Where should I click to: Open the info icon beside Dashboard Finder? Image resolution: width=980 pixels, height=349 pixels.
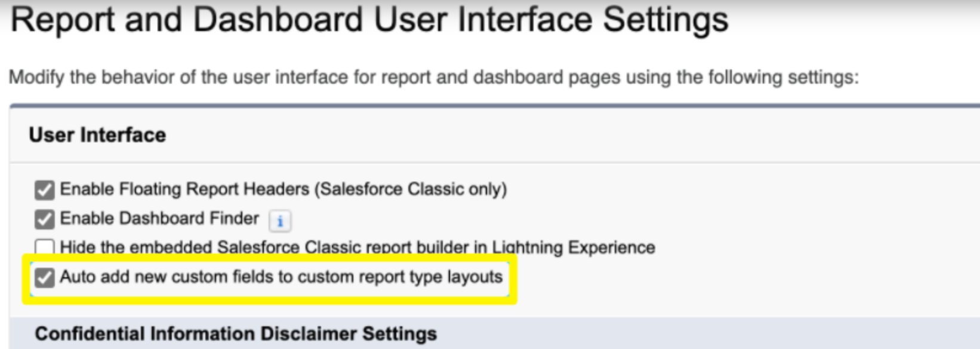click(280, 221)
